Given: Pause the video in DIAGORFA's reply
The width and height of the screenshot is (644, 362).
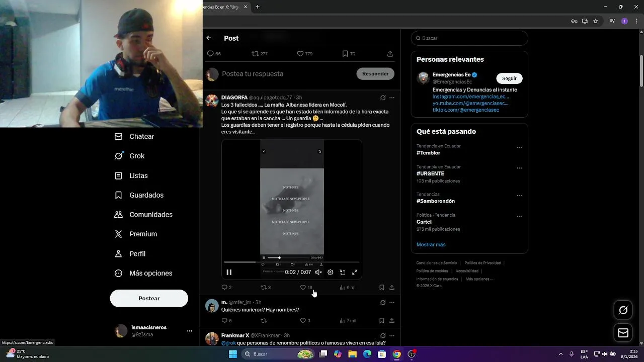Looking at the screenshot, I should (x=229, y=272).
